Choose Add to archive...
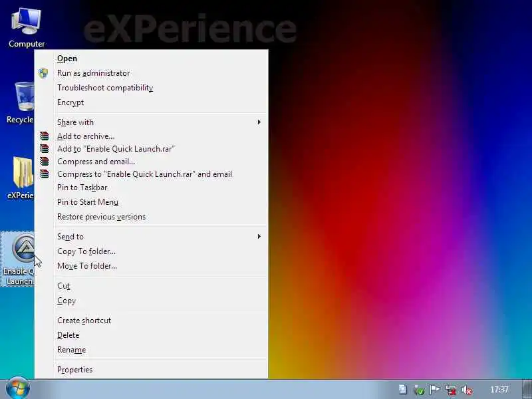The width and height of the screenshot is (532, 399). click(x=152, y=136)
